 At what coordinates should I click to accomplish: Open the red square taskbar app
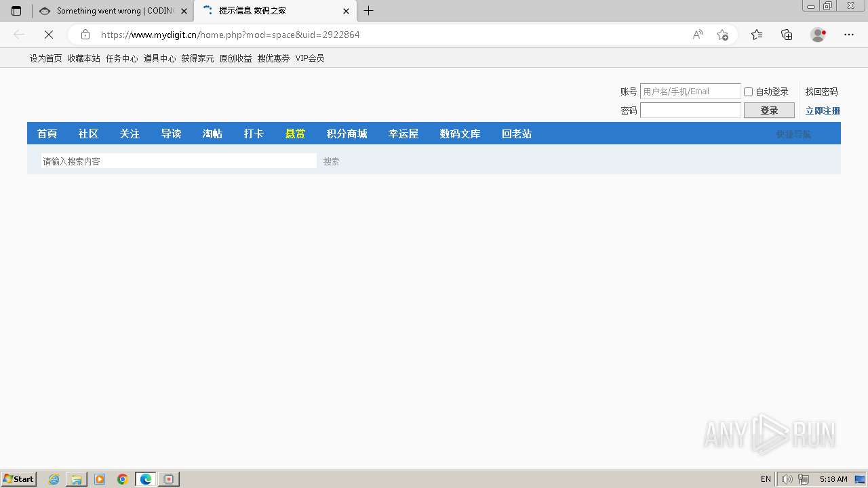[x=169, y=479]
